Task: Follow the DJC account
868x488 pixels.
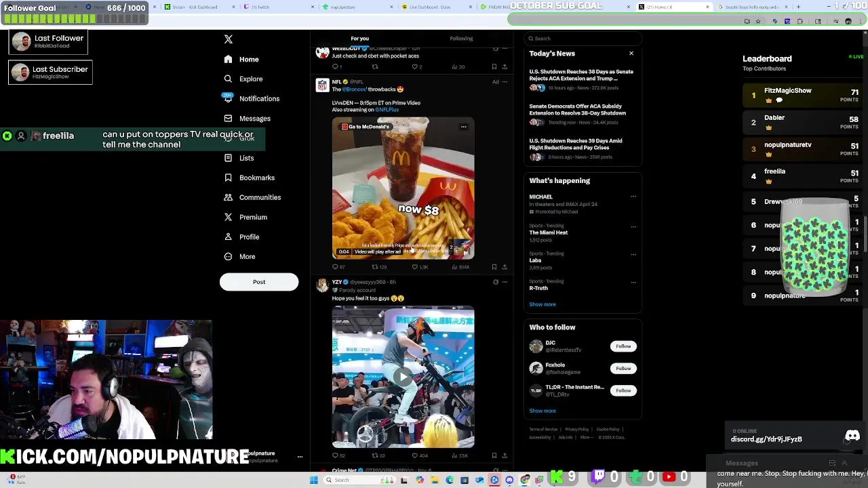Action: tap(623, 346)
